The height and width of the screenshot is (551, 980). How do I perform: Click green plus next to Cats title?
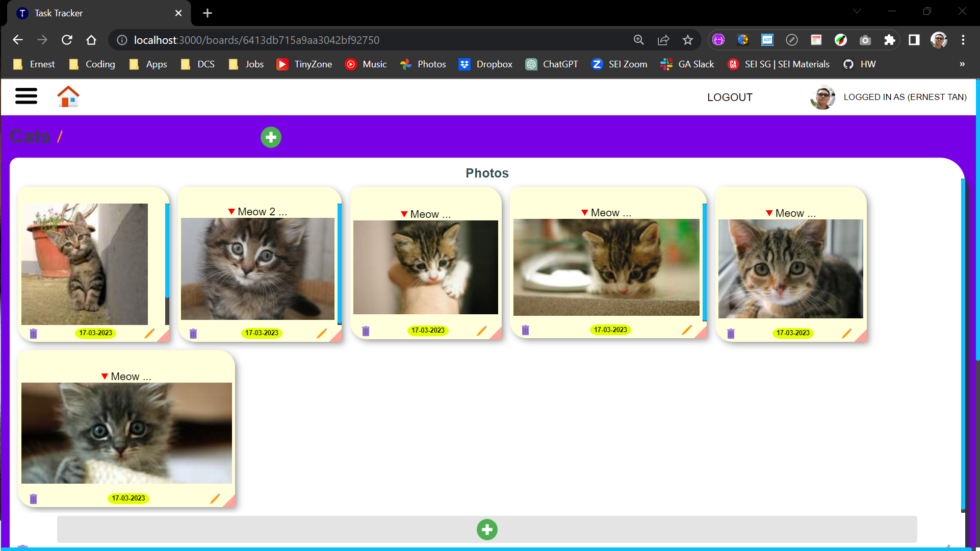click(271, 137)
